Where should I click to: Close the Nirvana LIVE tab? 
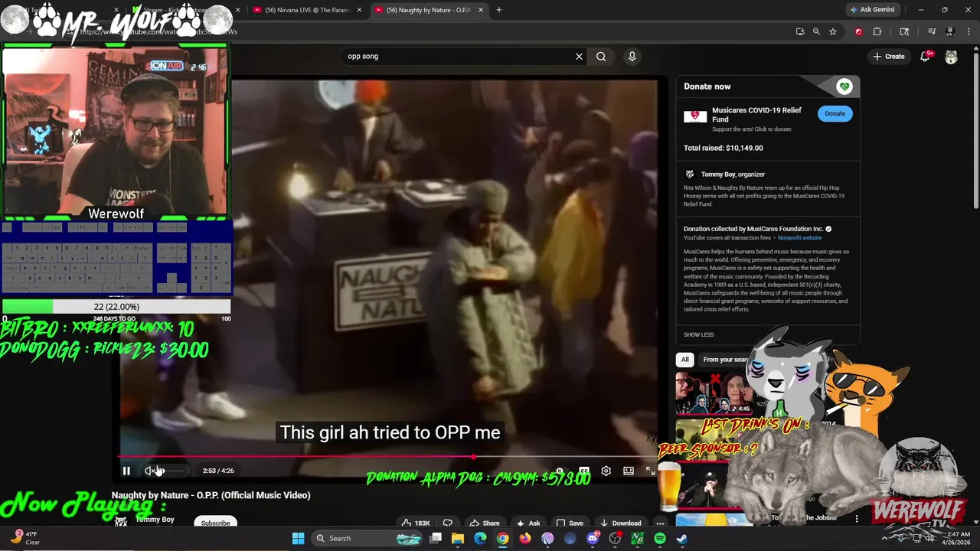tap(359, 10)
